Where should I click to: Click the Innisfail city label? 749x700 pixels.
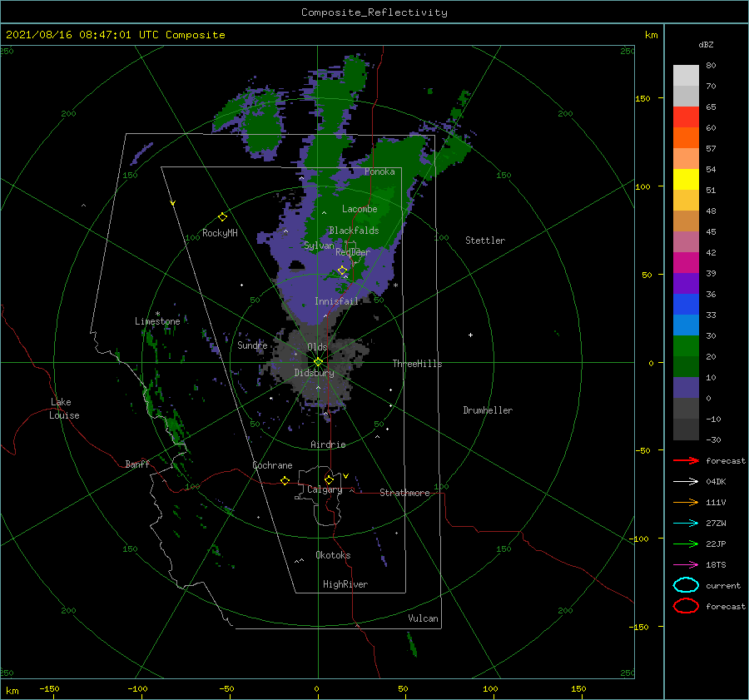[x=336, y=301]
